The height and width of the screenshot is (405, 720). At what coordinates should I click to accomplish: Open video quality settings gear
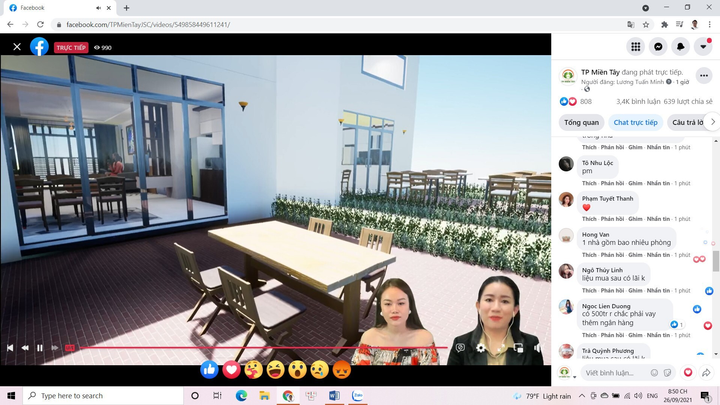click(480, 348)
